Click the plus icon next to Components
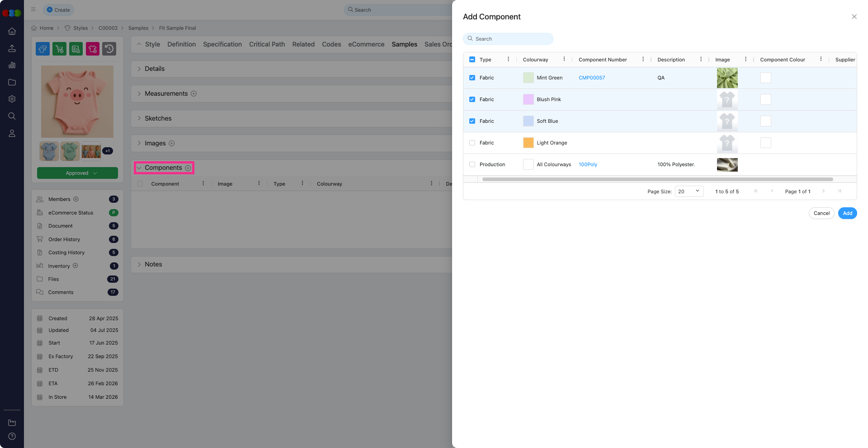This screenshot has height=448, width=868. [x=188, y=168]
